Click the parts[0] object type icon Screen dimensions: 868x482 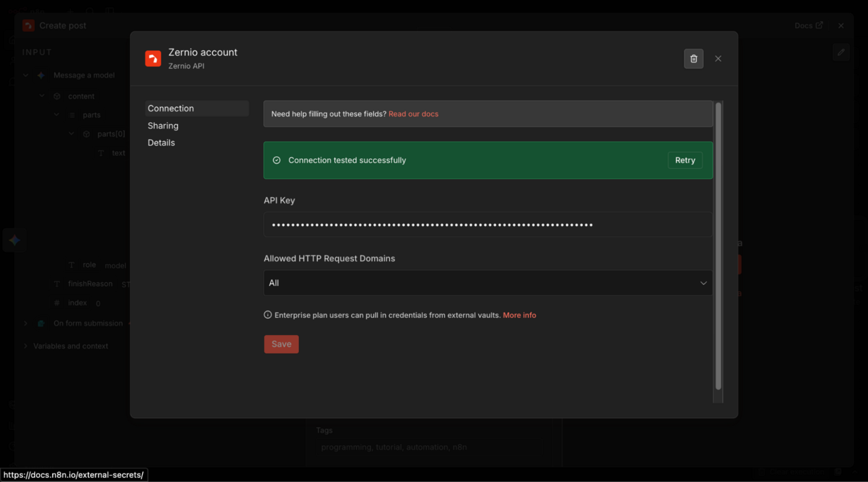click(86, 134)
